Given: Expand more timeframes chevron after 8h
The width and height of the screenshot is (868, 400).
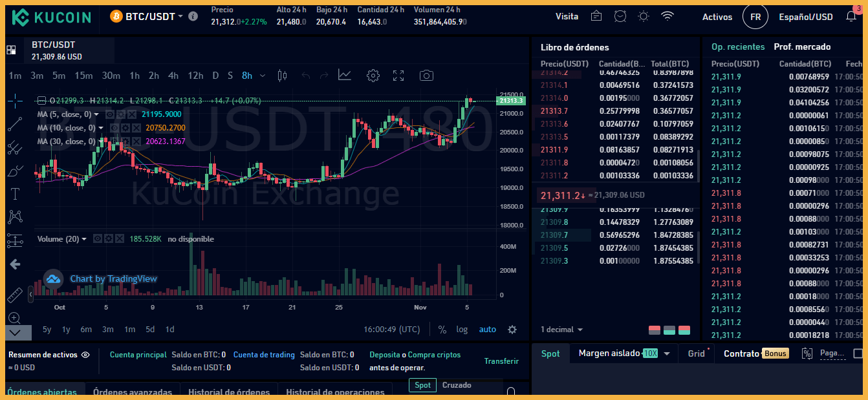Looking at the screenshot, I should coord(262,76).
